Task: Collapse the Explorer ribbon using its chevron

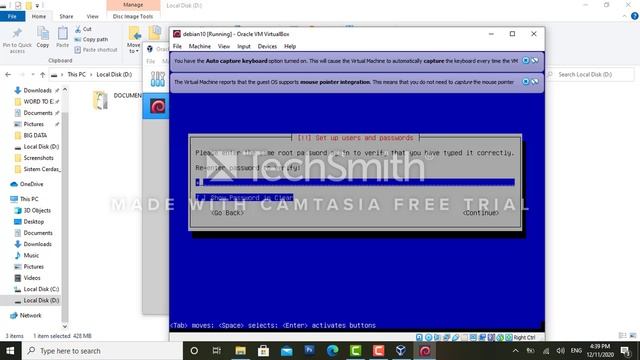Action: 624,16
